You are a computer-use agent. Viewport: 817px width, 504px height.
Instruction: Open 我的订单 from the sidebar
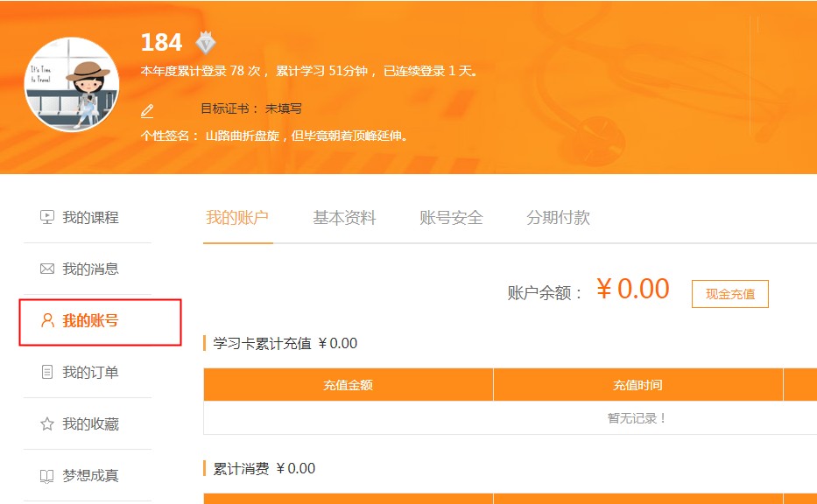coord(90,372)
